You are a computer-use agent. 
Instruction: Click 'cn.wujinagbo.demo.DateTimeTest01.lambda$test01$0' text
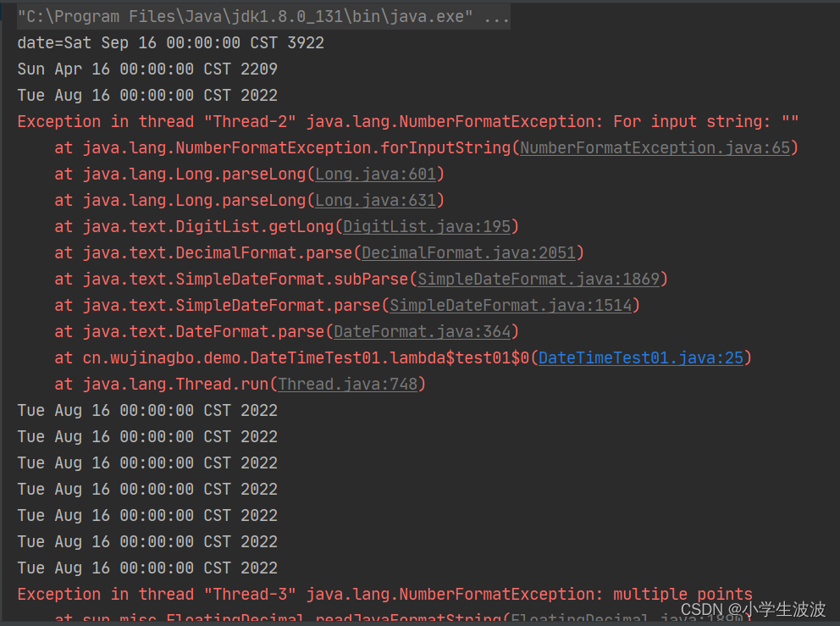pyautogui.click(x=306, y=358)
